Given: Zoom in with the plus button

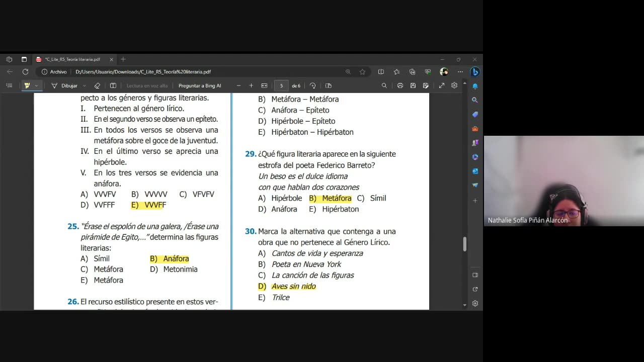Looking at the screenshot, I should tap(251, 85).
